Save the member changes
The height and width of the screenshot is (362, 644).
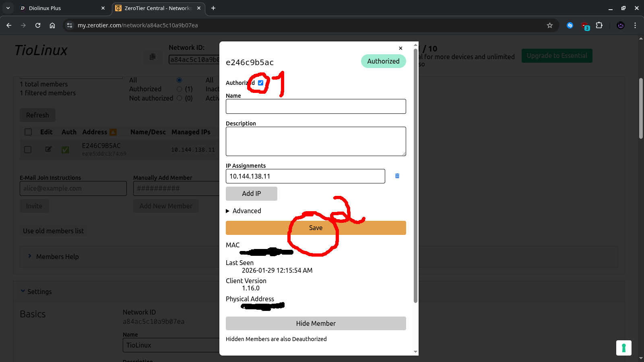coord(316,228)
